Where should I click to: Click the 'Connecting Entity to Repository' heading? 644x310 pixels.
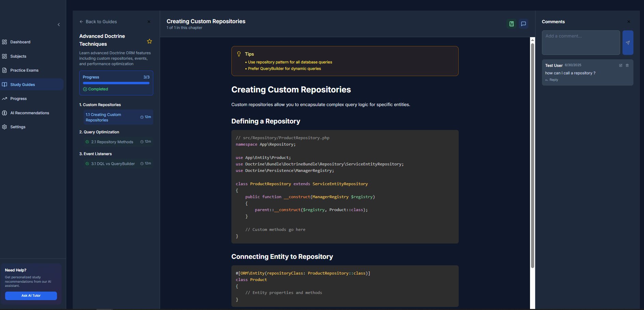pyautogui.click(x=282, y=256)
